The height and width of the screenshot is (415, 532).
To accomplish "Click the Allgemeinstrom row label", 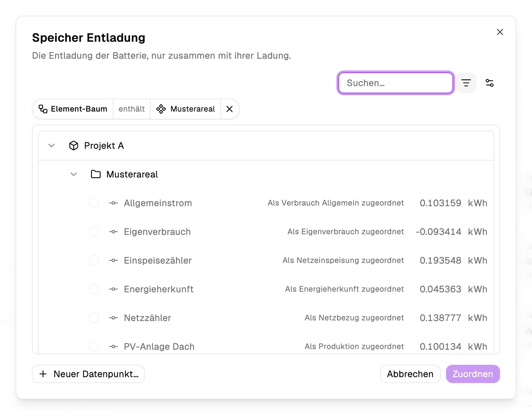I will pos(158,203).
